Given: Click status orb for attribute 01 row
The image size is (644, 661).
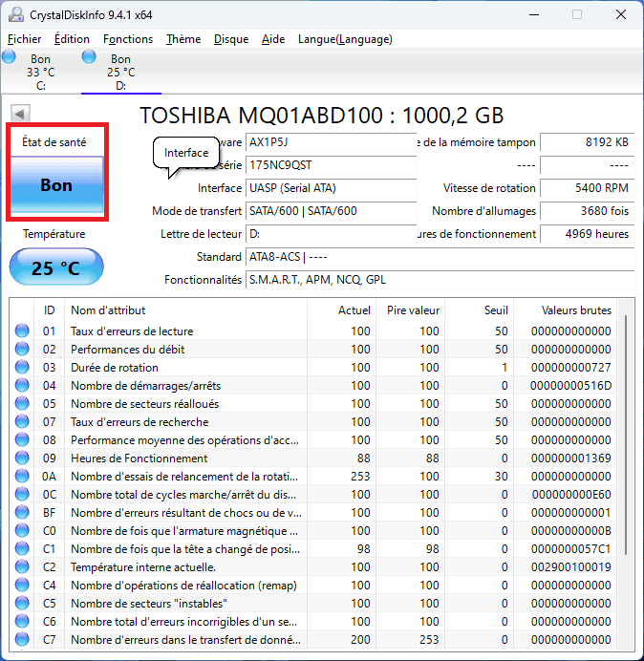Looking at the screenshot, I should coord(22,330).
